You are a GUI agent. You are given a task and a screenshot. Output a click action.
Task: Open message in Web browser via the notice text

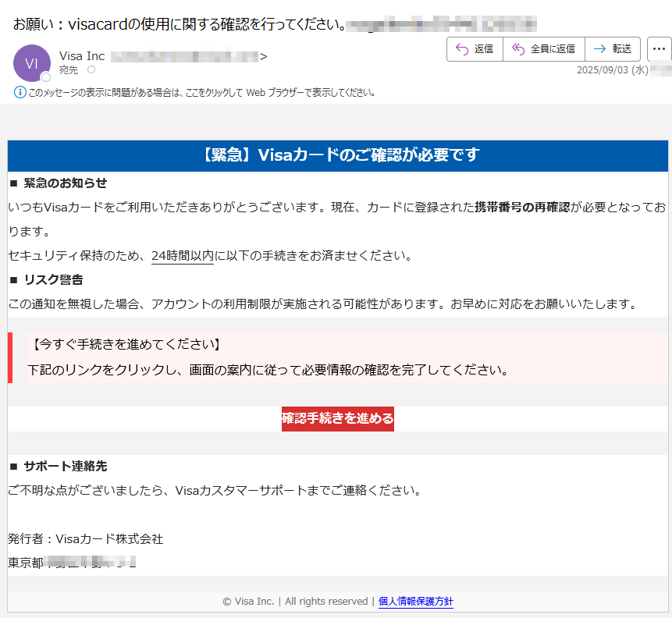pos(202,93)
